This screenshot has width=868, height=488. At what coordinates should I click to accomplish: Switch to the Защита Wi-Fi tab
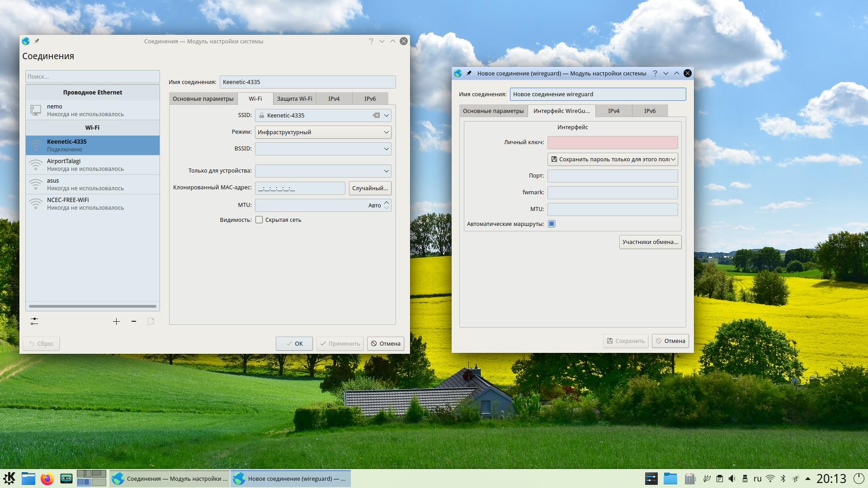coord(294,99)
